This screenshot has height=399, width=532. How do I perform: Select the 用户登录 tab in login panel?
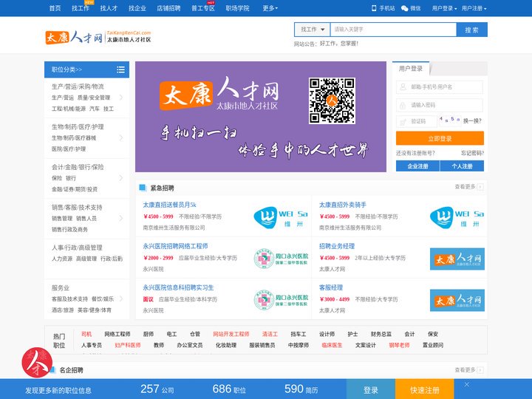pos(411,69)
